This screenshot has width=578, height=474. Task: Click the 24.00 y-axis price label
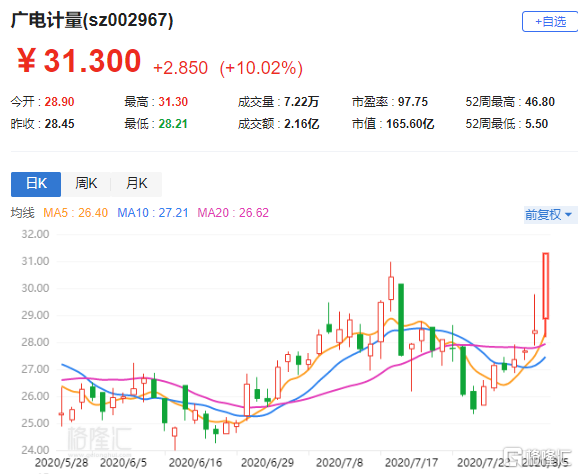pos(35,450)
